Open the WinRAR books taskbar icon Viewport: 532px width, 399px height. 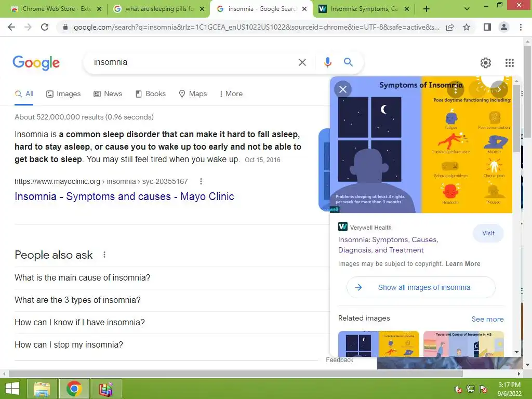click(106, 389)
